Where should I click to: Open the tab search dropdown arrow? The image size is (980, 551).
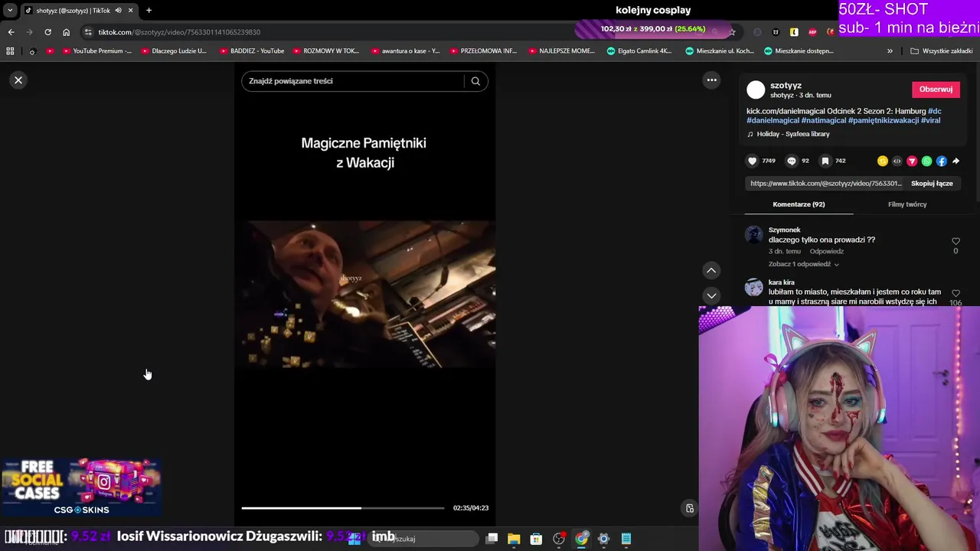(x=10, y=10)
